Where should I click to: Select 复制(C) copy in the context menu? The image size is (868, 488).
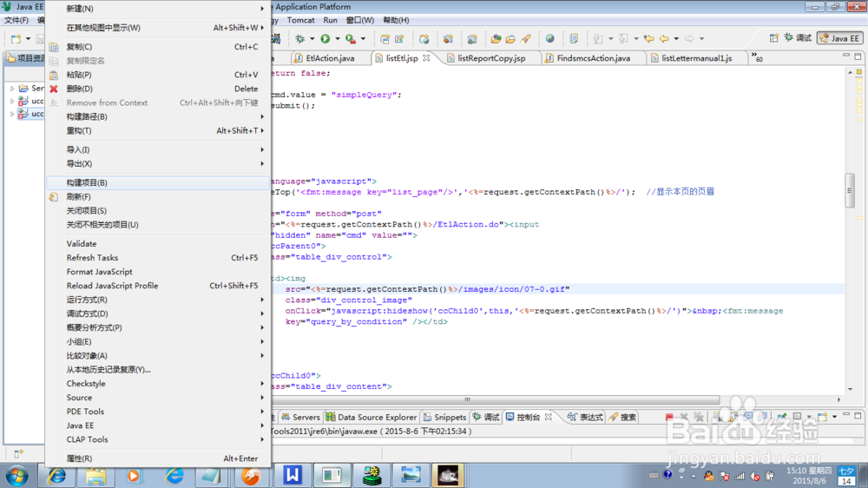pos(158,47)
